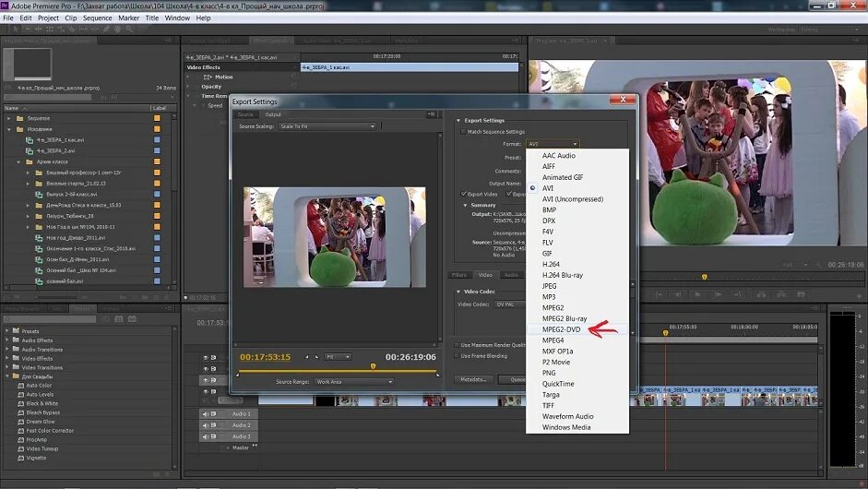
Task: Click the Vignette preset icon
Action: (x=21, y=458)
